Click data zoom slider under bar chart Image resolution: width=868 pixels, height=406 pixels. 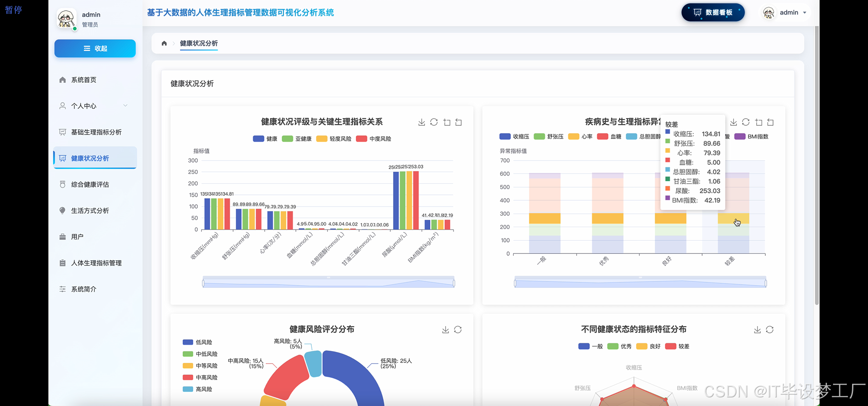coord(329,282)
